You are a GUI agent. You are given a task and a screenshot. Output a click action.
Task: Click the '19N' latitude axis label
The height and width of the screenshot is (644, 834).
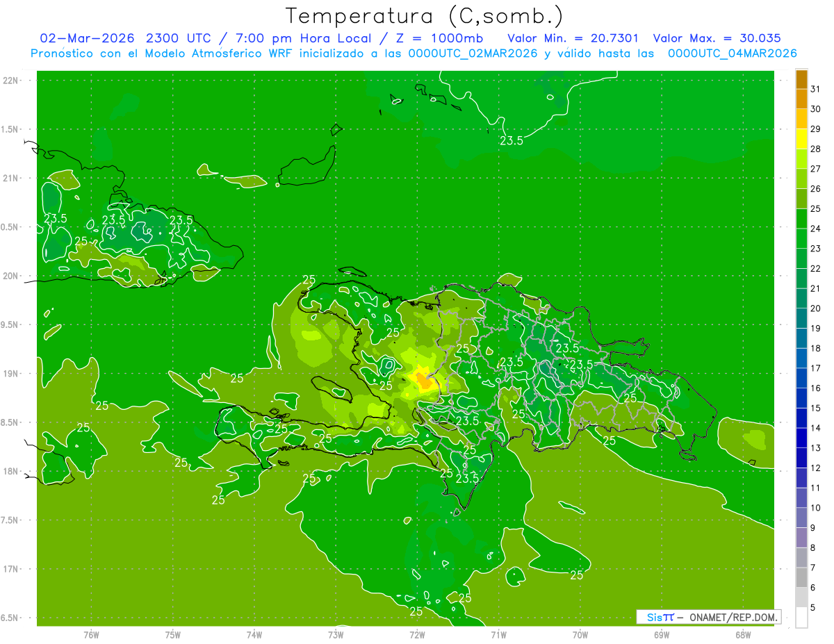(x=10, y=374)
